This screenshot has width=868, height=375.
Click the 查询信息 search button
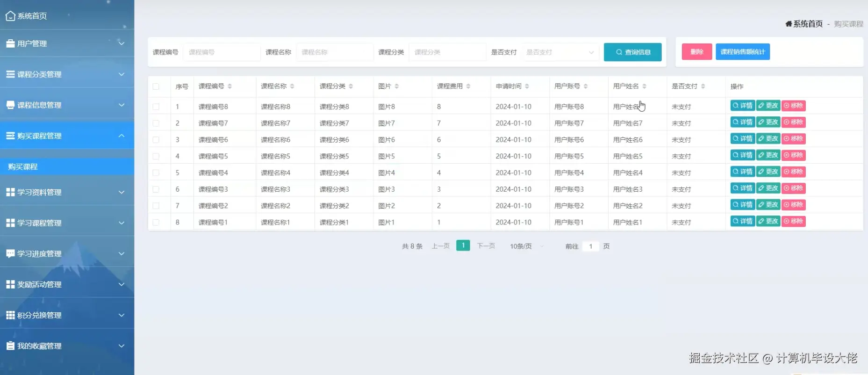(632, 52)
